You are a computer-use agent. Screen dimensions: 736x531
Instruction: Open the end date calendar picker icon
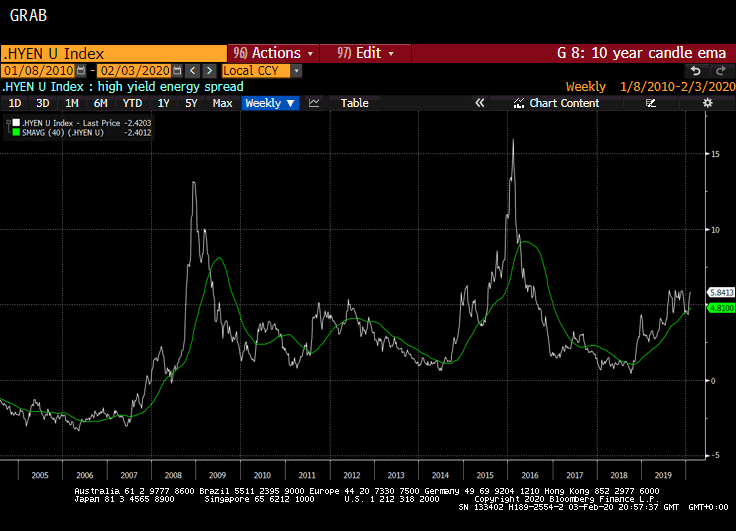pyautogui.click(x=177, y=71)
